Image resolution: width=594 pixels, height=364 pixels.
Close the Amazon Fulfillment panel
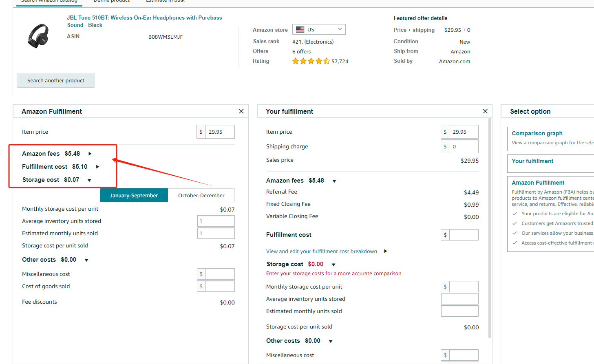pyautogui.click(x=241, y=111)
